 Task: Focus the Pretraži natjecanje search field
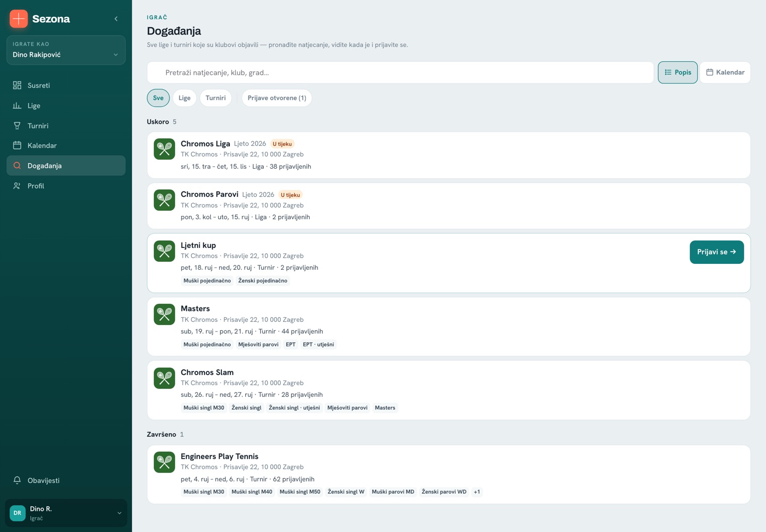(x=401, y=72)
